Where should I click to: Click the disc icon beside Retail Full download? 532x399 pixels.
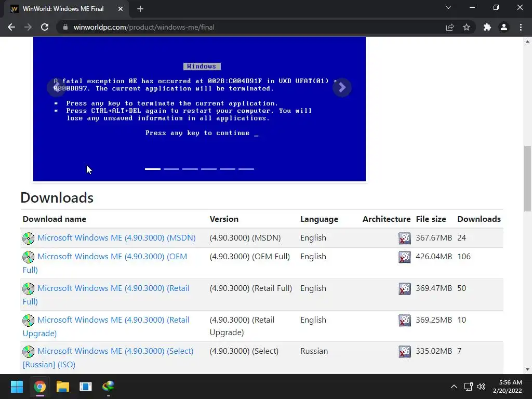coord(29,288)
